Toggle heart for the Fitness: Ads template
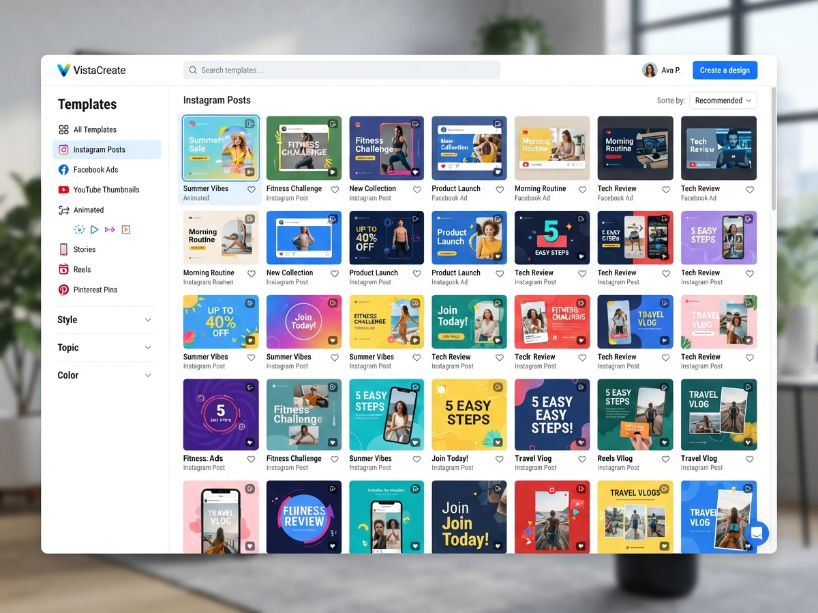The height and width of the screenshot is (613, 818). (x=251, y=459)
